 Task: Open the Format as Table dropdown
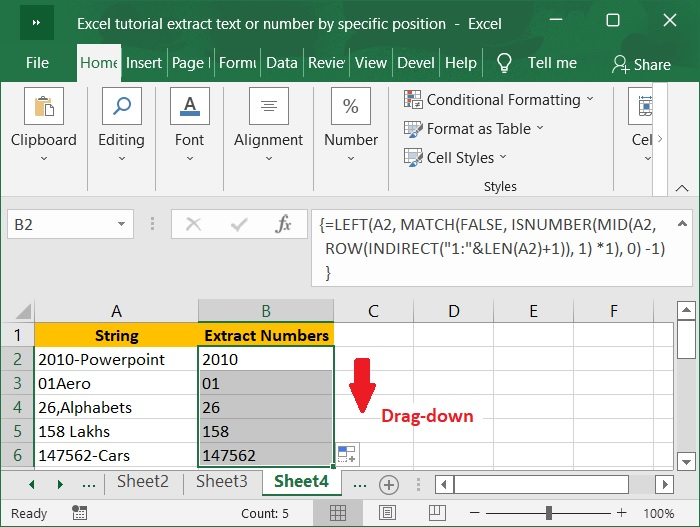(x=473, y=129)
